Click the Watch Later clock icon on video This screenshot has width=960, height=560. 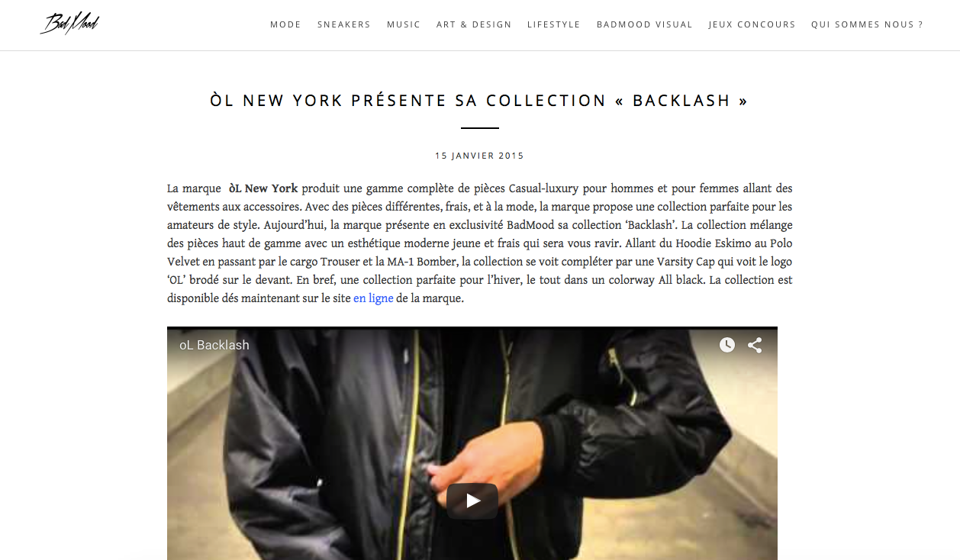(727, 345)
